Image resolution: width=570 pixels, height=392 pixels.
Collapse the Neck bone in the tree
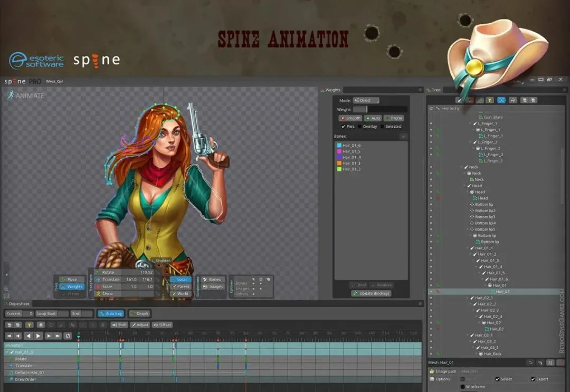coord(462,167)
